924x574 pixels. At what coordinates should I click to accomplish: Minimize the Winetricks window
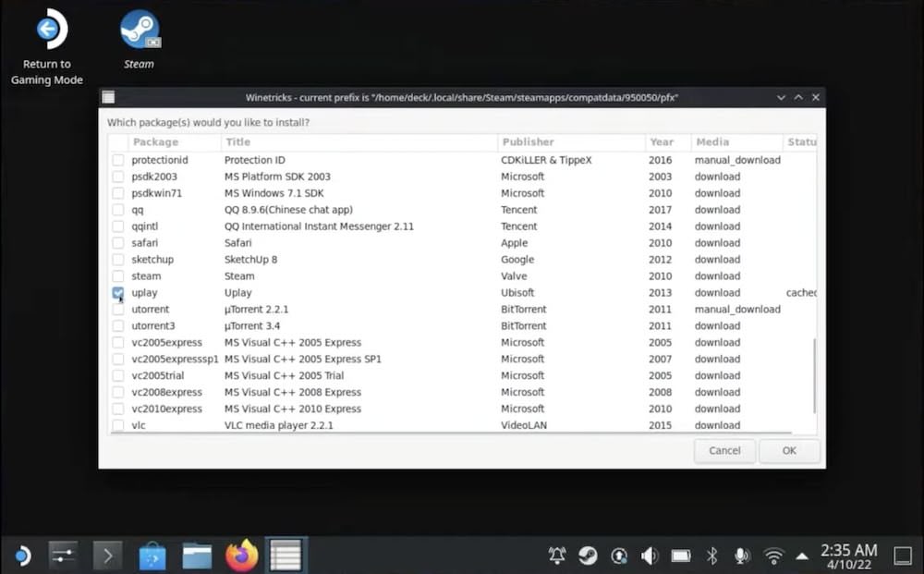(x=781, y=97)
